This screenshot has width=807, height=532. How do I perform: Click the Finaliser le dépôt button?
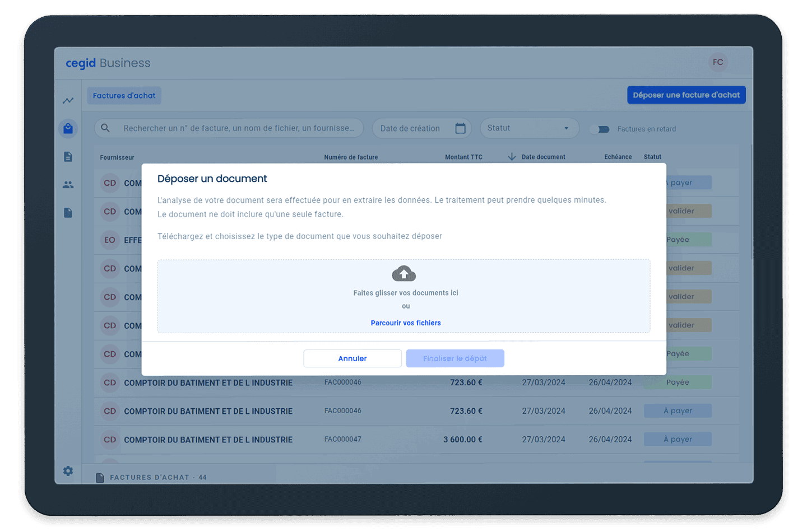(x=455, y=358)
